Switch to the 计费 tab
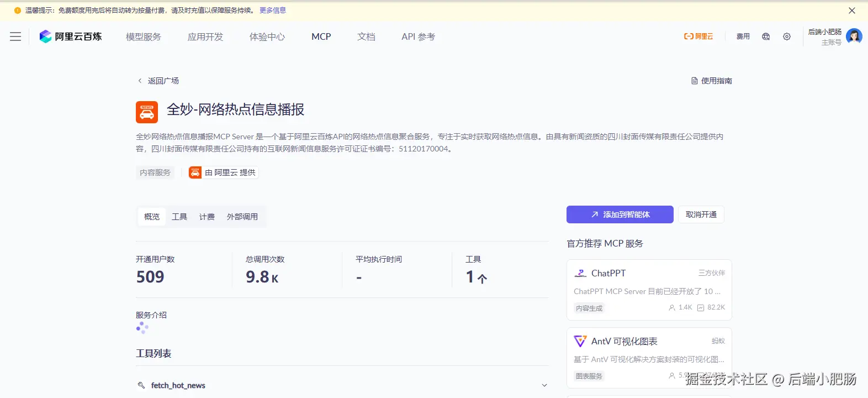The width and height of the screenshot is (868, 398). (207, 217)
